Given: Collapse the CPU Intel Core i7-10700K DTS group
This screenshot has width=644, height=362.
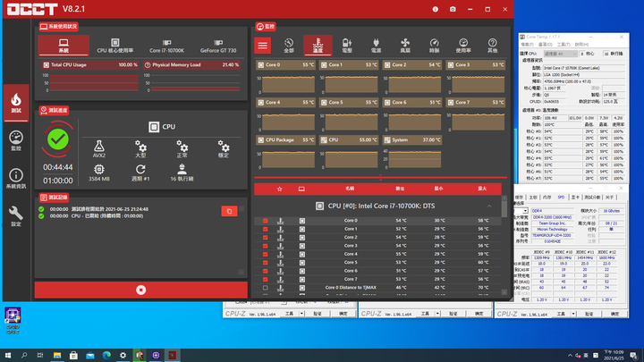Looking at the screenshot, I should 489,206.
